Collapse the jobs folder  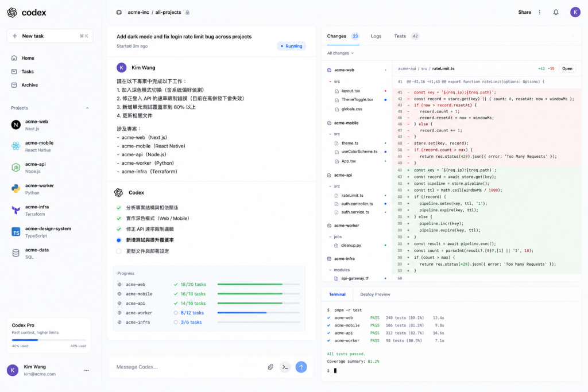click(330, 237)
